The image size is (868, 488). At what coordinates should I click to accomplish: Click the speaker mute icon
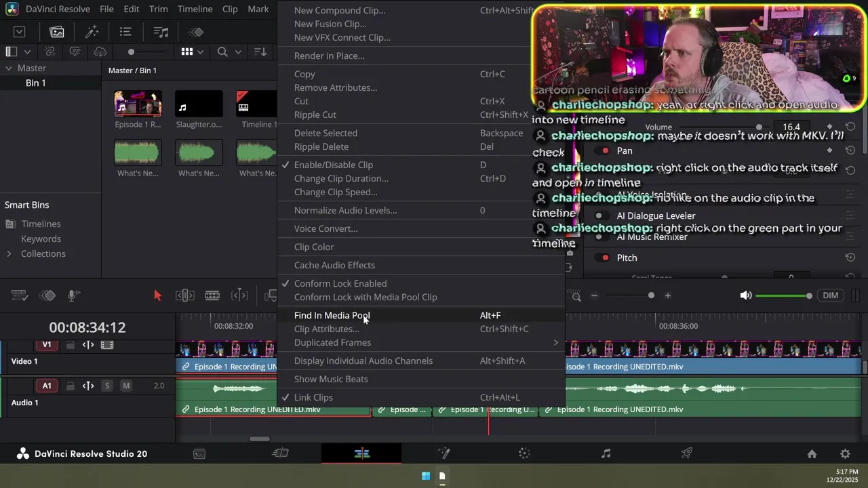click(746, 296)
